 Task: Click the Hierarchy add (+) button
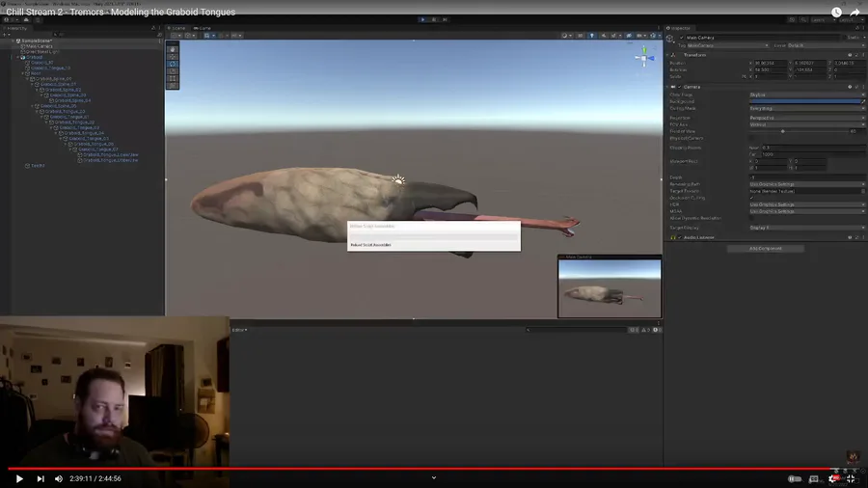pyautogui.click(x=6, y=35)
